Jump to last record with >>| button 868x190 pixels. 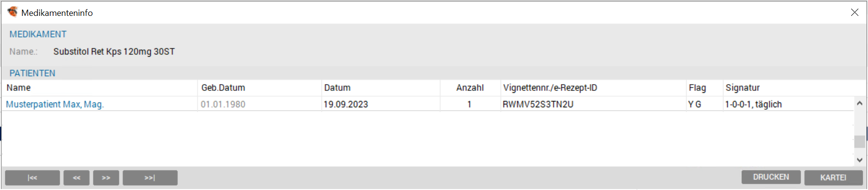pos(150,177)
